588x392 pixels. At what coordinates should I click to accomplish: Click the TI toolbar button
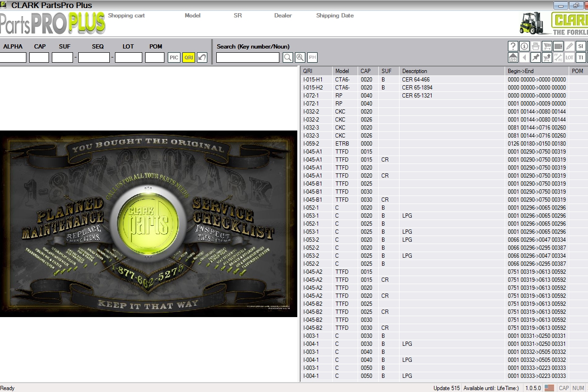[581, 57]
